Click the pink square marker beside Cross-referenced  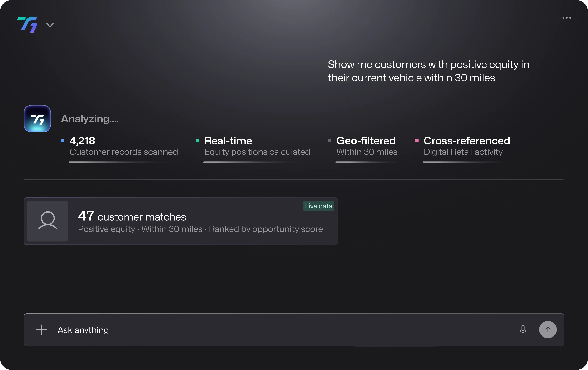tap(417, 141)
